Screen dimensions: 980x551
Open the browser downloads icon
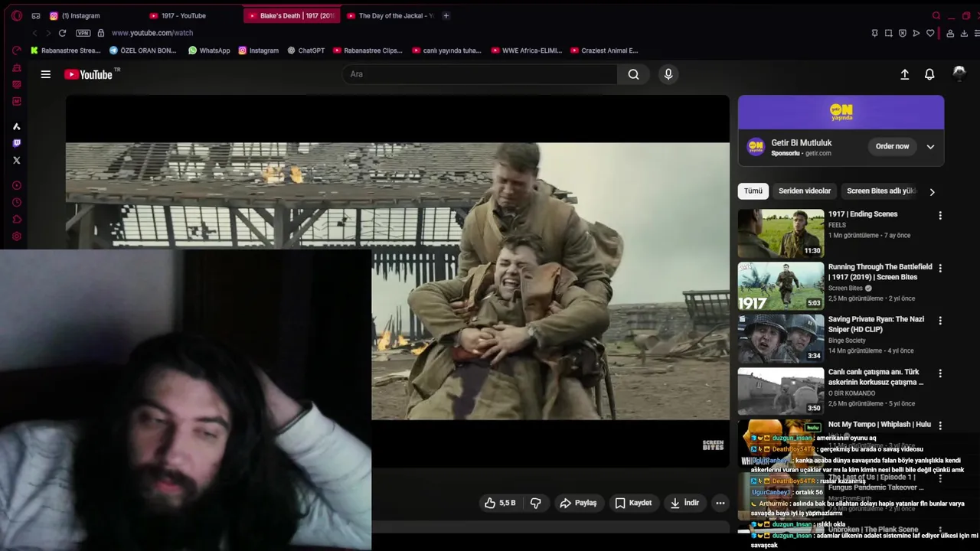[x=964, y=33]
